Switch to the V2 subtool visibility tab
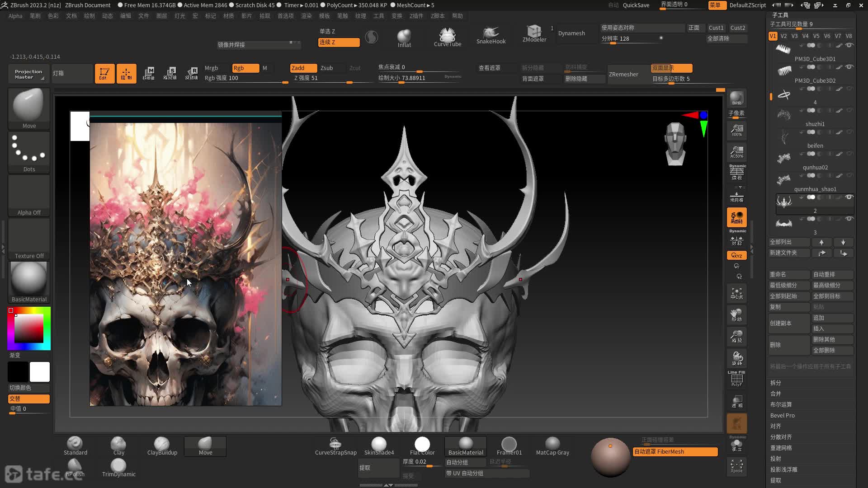Screen dimensions: 868x488 783,36
